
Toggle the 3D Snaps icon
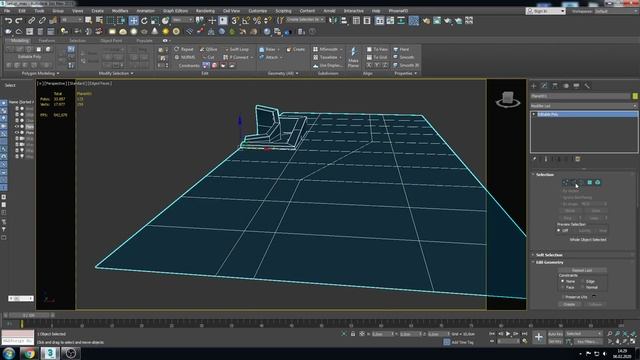click(x=235, y=20)
